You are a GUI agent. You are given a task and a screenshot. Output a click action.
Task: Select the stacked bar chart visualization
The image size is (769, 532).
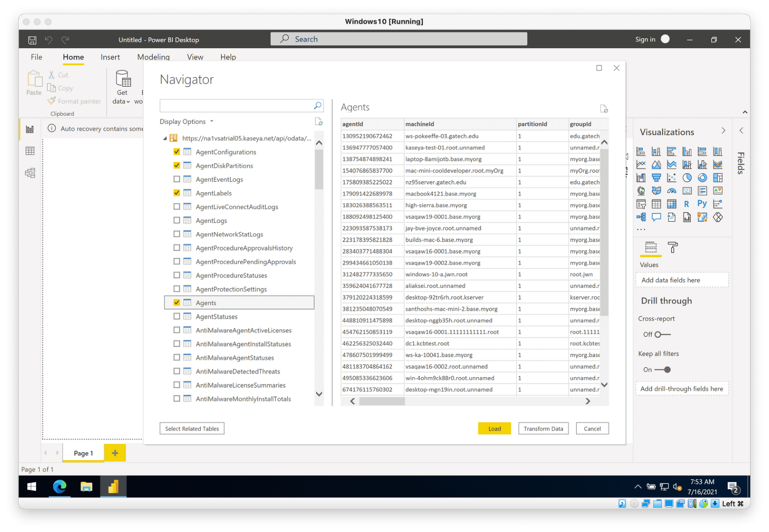pyautogui.click(x=641, y=151)
